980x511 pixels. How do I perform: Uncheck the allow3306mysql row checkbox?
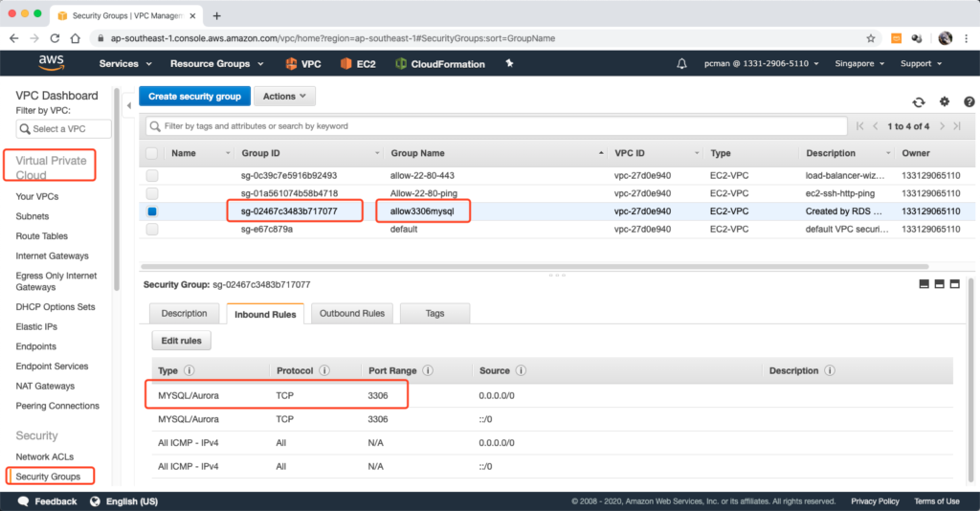pyautogui.click(x=152, y=211)
